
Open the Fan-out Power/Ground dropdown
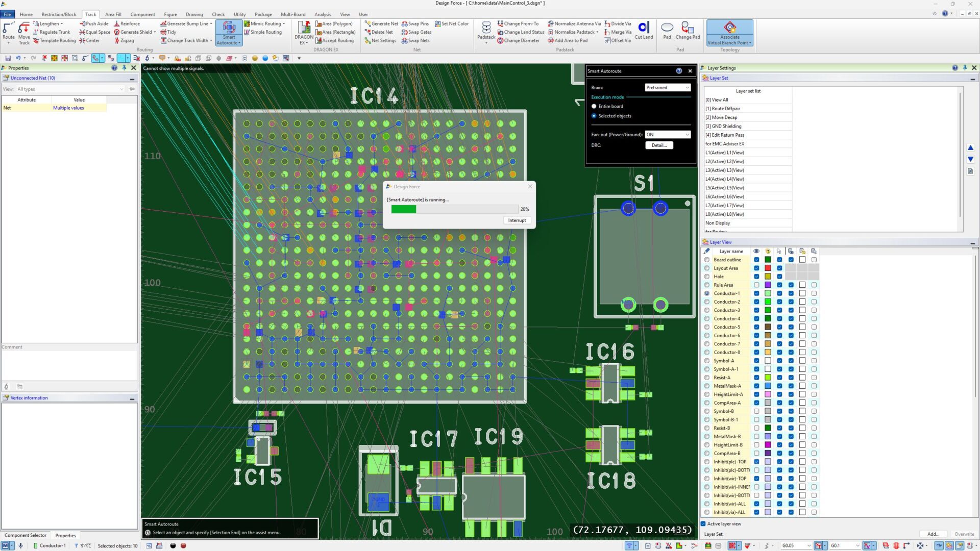[x=668, y=135]
